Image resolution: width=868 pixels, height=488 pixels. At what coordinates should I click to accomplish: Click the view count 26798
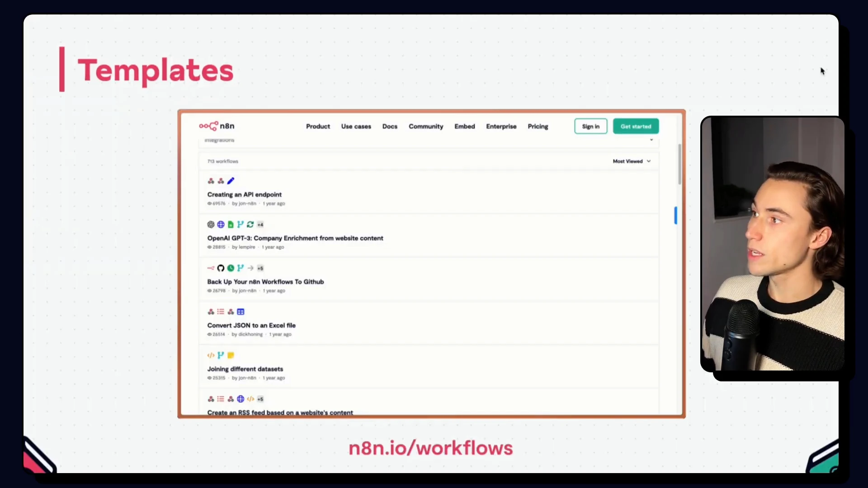tap(219, 291)
